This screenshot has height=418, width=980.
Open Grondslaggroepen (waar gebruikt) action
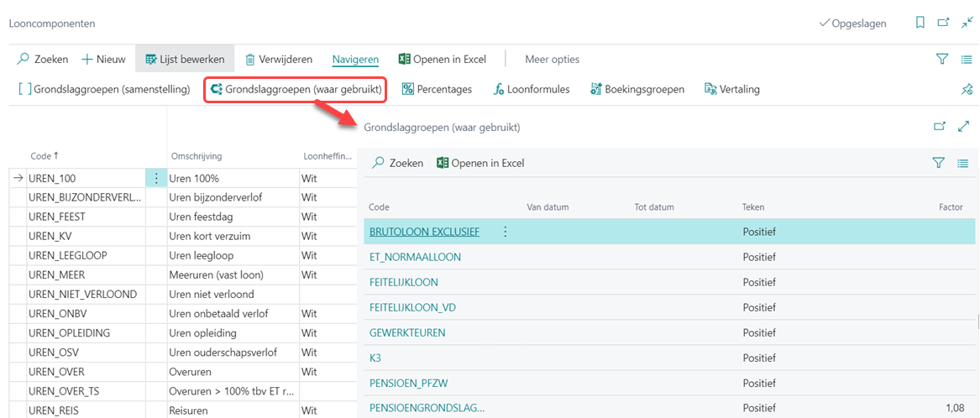point(296,89)
